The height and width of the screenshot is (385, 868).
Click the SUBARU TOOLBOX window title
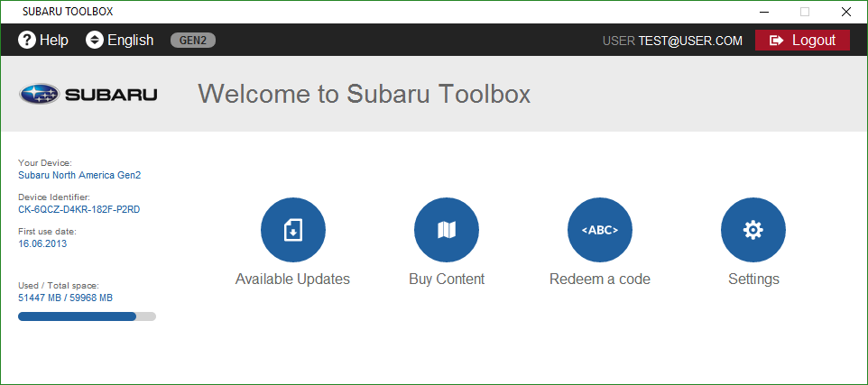pos(68,12)
